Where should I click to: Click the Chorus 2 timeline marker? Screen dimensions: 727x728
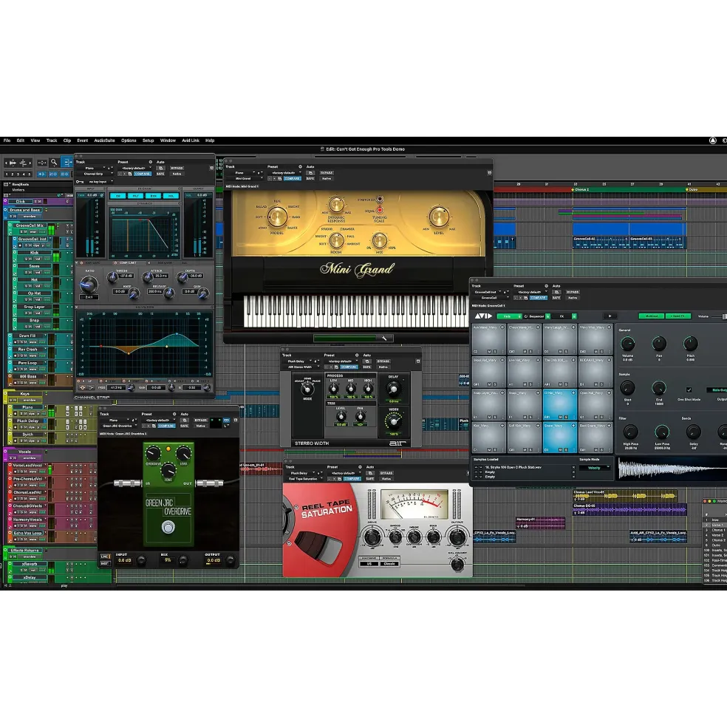[x=580, y=189]
